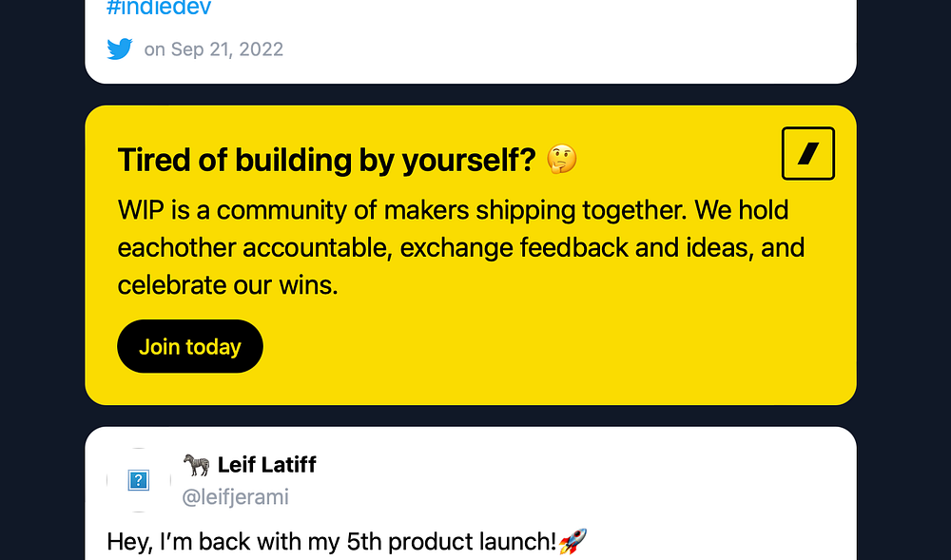Open the tweet dated Sep 21, 2022

point(214,49)
